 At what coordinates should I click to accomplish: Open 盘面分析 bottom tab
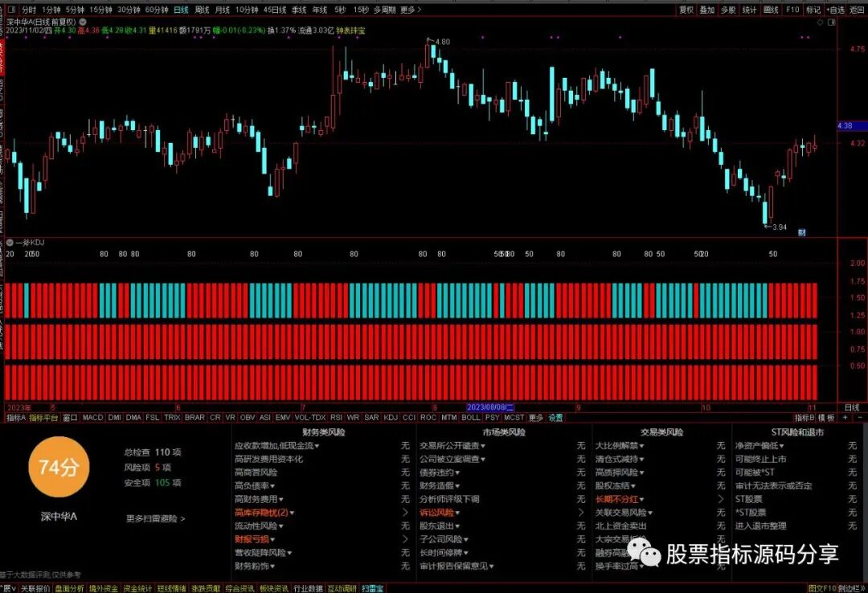70,588
